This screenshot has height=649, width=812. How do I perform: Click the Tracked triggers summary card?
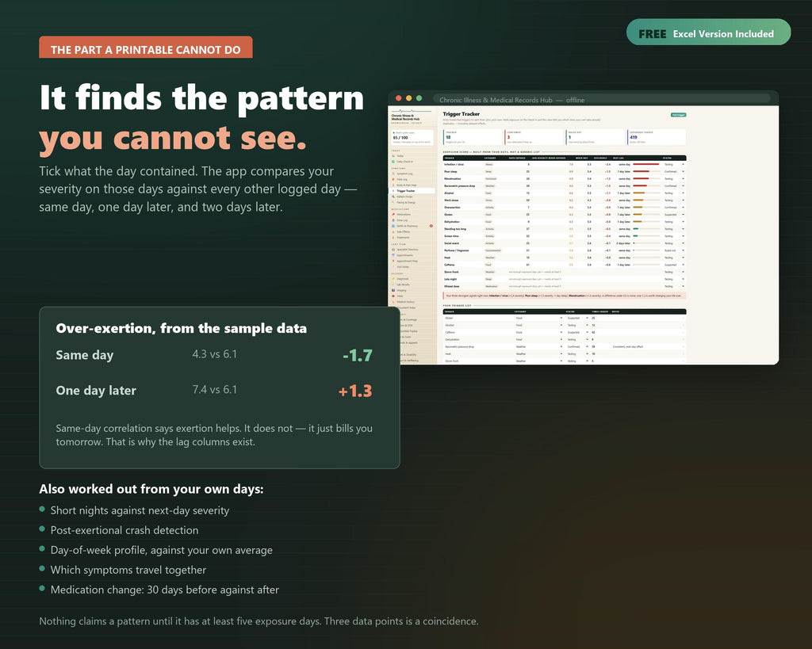[x=473, y=137]
